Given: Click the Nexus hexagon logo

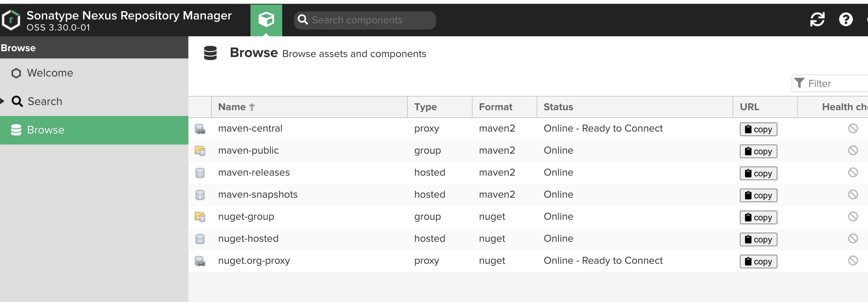Looking at the screenshot, I should 11,20.
